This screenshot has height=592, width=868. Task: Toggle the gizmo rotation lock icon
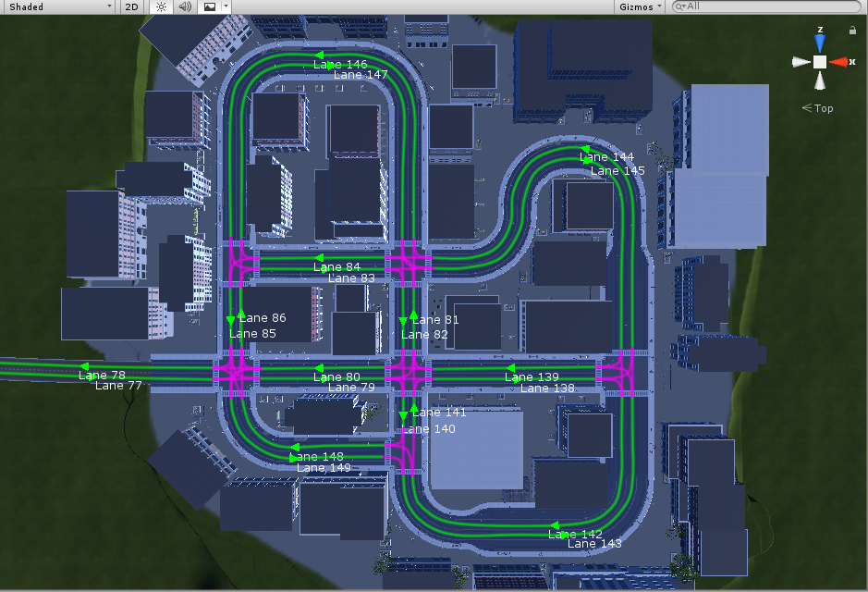point(851,31)
